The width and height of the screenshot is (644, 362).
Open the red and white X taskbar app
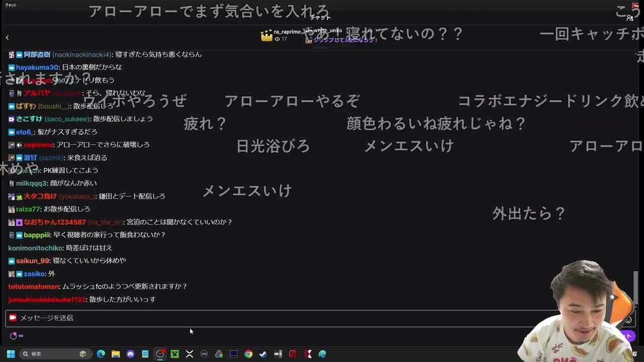pyautogui.click(x=307, y=354)
